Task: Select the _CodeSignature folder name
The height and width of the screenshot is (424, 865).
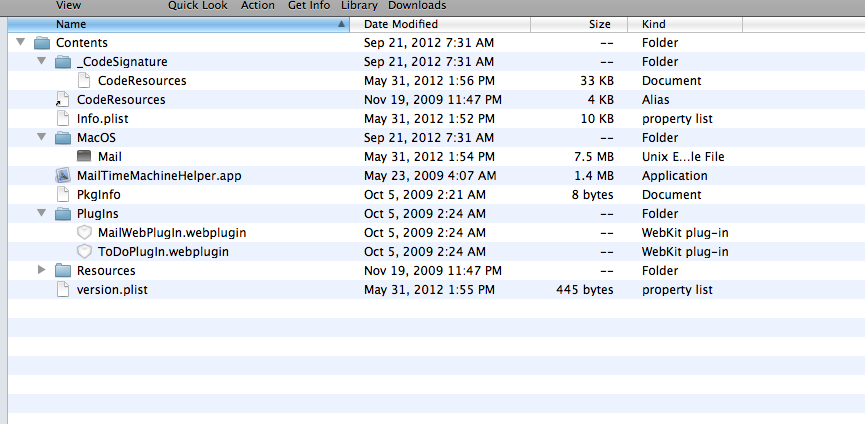Action: tap(122, 62)
